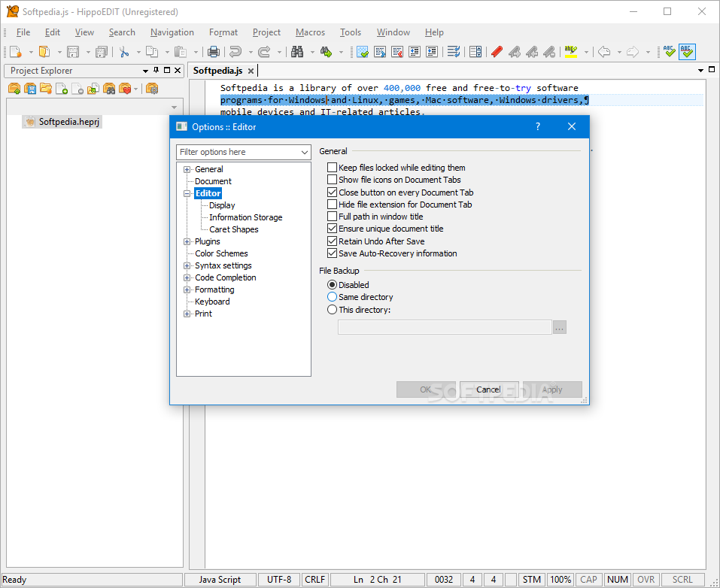Enable Keep files locked while editing them

pyautogui.click(x=332, y=168)
